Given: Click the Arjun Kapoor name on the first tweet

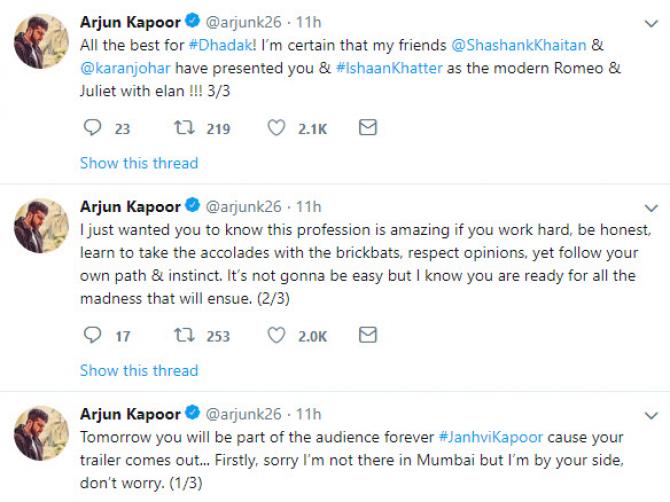Looking at the screenshot, I should coord(130,22).
